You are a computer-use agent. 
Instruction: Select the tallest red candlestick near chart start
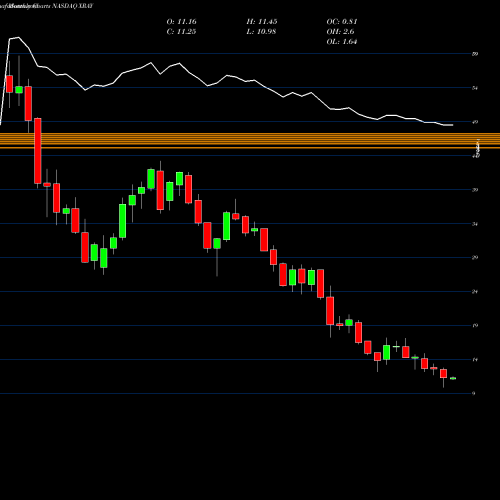(x=38, y=151)
